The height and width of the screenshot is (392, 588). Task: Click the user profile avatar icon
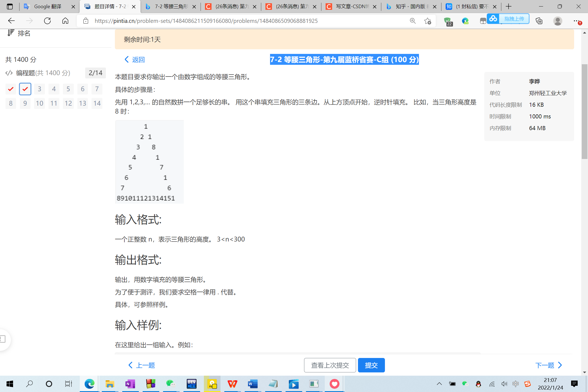point(558,21)
